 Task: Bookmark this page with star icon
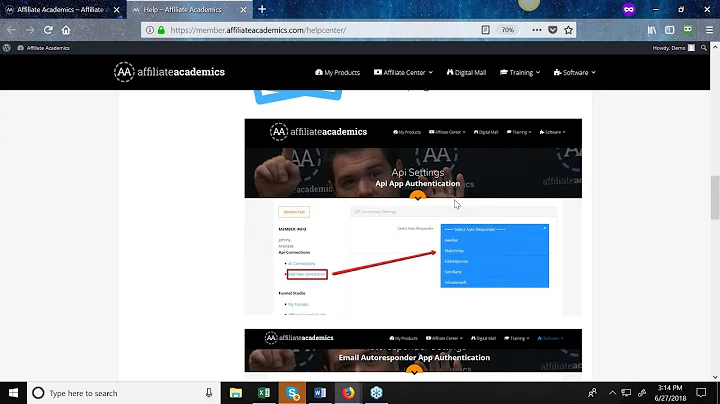tap(568, 30)
